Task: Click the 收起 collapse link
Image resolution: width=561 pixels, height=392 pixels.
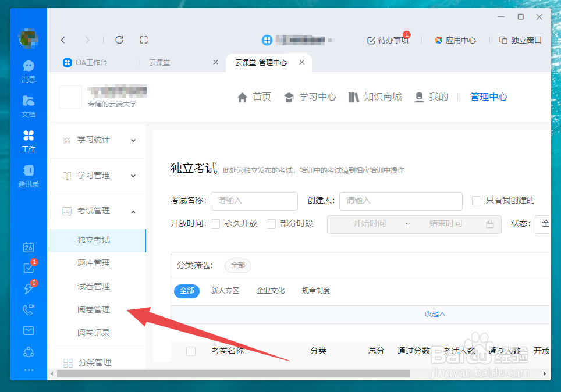Action: pyautogui.click(x=435, y=313)
